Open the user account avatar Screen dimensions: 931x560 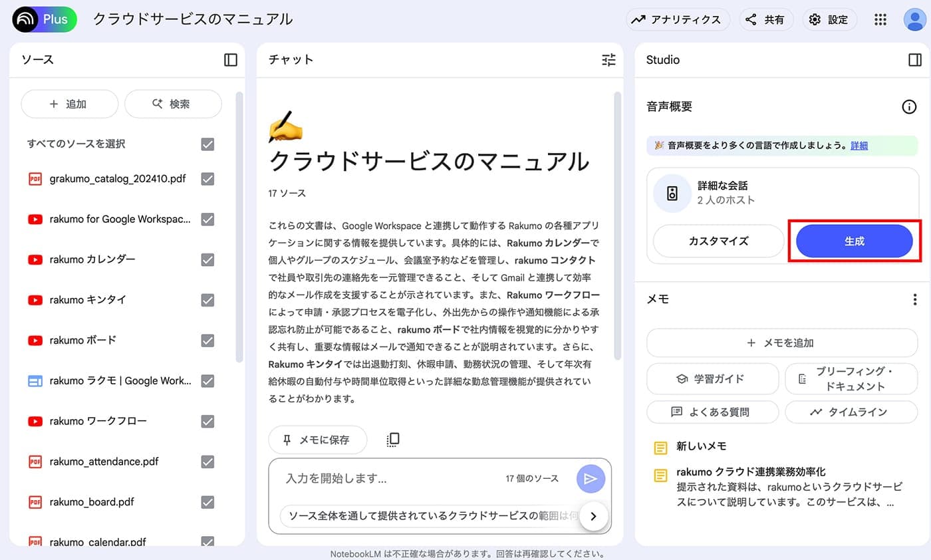[914, 20]
